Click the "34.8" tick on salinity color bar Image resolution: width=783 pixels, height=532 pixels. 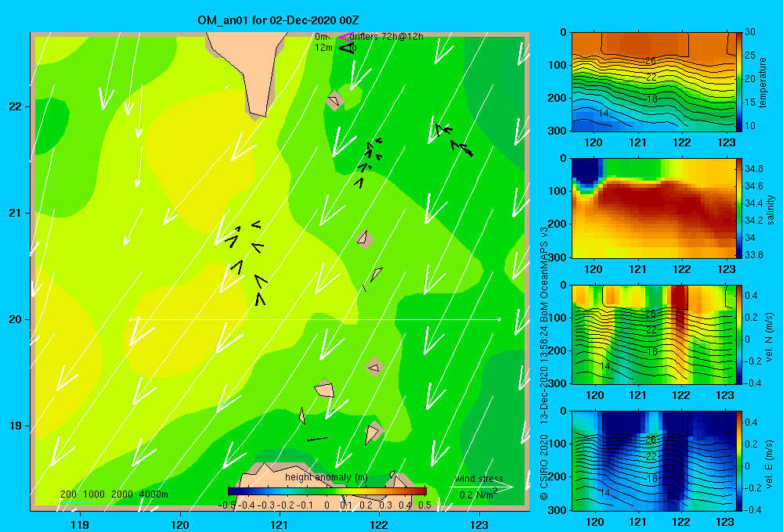(754, 169)
